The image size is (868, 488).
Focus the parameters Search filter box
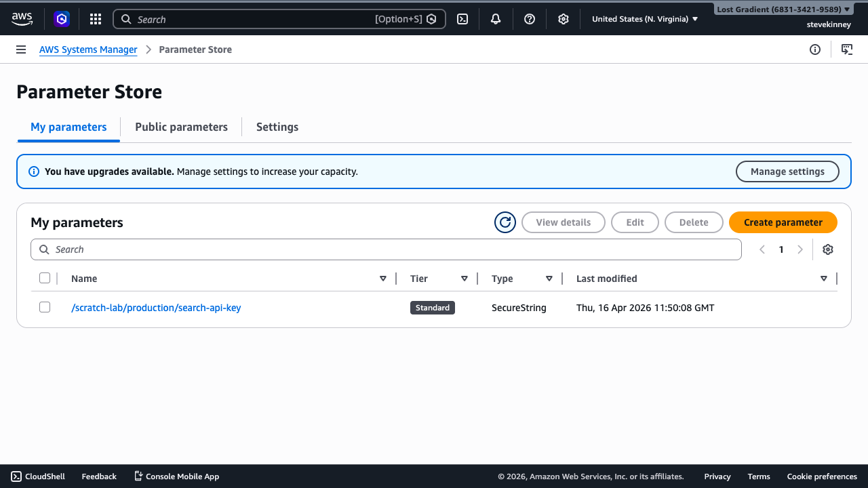(386, 249)
